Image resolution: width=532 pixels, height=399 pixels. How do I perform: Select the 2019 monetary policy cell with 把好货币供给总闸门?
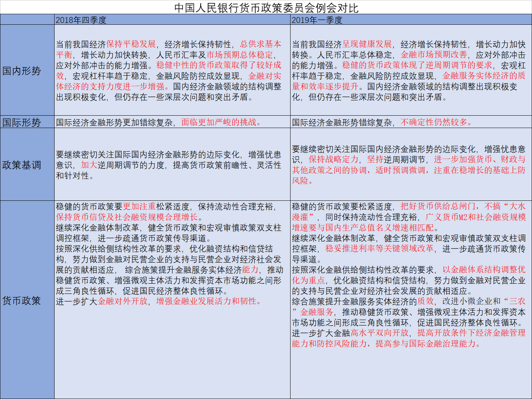pyautogui.click(x=411, y=300)
